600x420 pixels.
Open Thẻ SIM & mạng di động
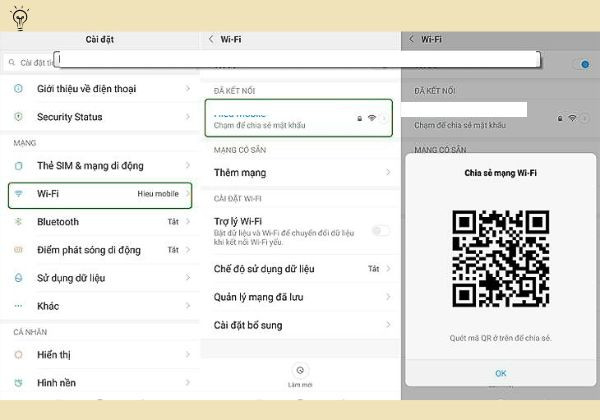tap(100, 166)
